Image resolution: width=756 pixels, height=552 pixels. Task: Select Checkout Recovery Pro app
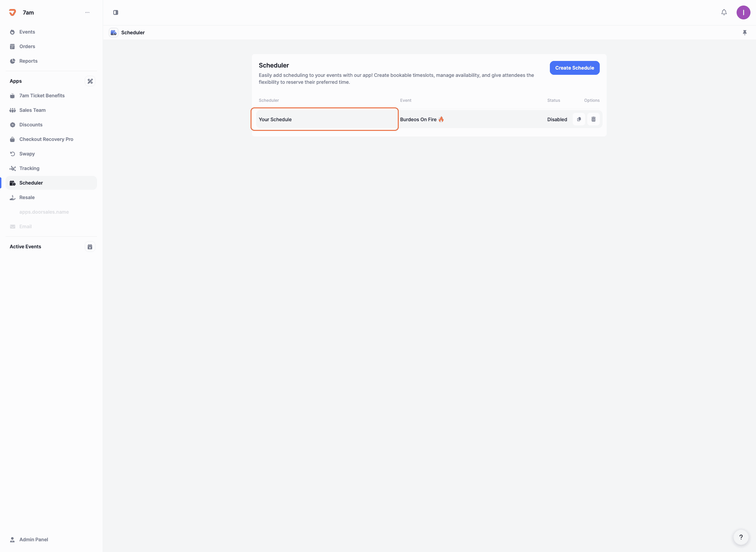point(46,139)
